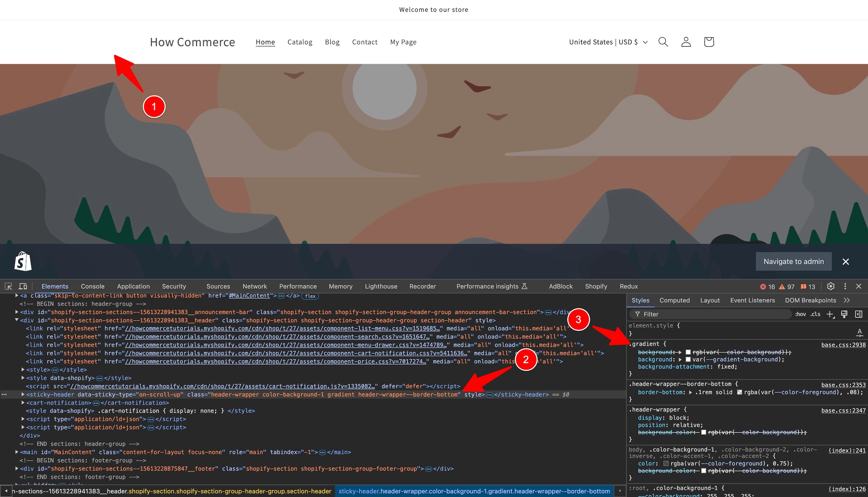Click the color swatch for var(--gradient-background)

(x=688, y=360)
